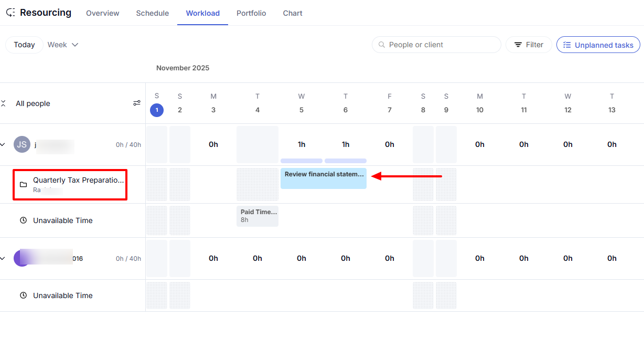Click the Today button
Image resolution: width=644 pixels, height=338 pixels.
point(24,45)
